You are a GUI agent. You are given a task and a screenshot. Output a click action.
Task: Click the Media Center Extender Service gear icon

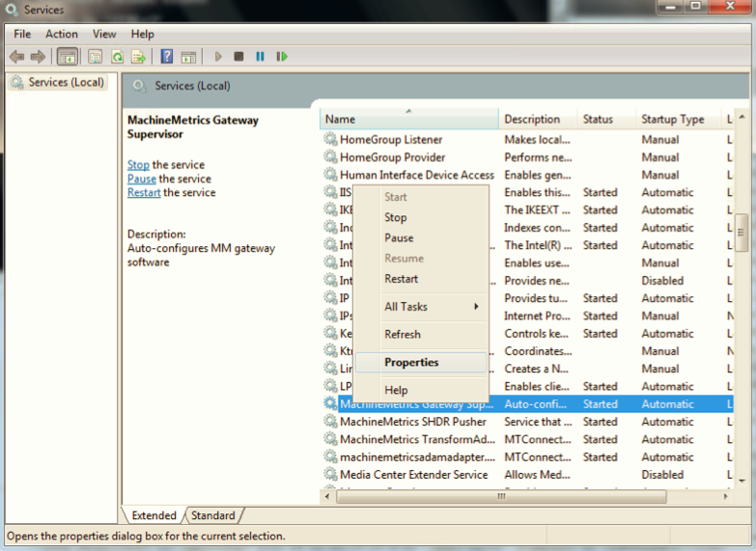click(330, 475)
